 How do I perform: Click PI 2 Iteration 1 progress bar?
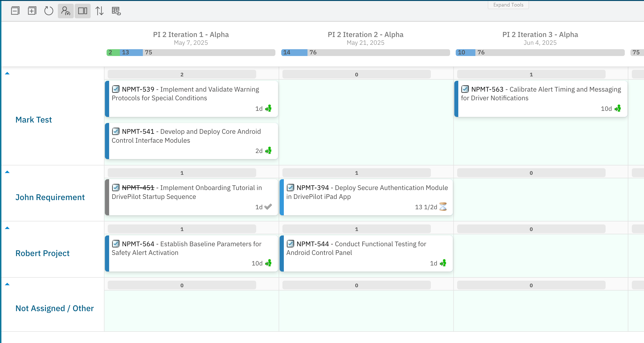(x=191, y=52)
